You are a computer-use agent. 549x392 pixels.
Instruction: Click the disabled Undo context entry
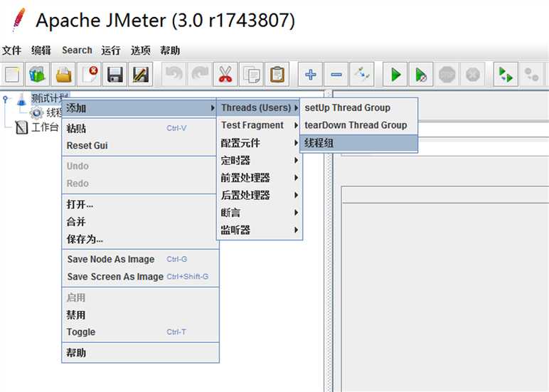[x=140, y=166]
